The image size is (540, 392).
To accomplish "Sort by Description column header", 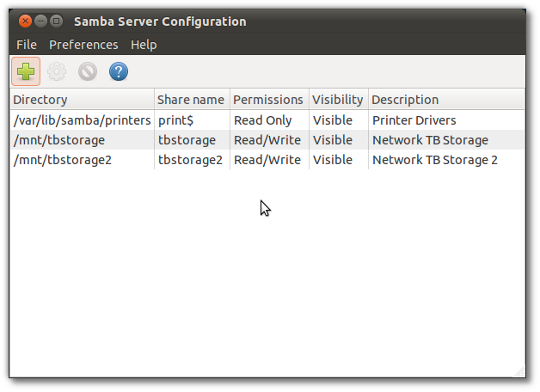I will point(446,100).
